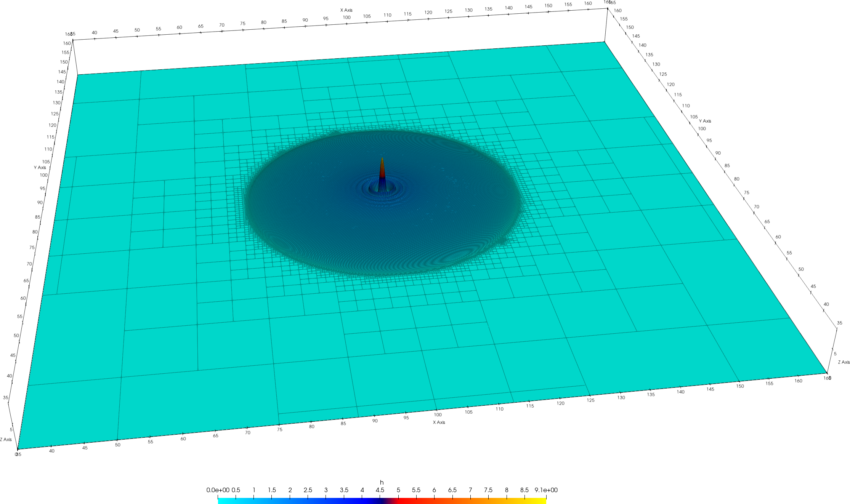Image resolution: width=850 pixels, height=504 pixels.
Task: Click the bottom "X Axis" title label
Action: [439, 422]
